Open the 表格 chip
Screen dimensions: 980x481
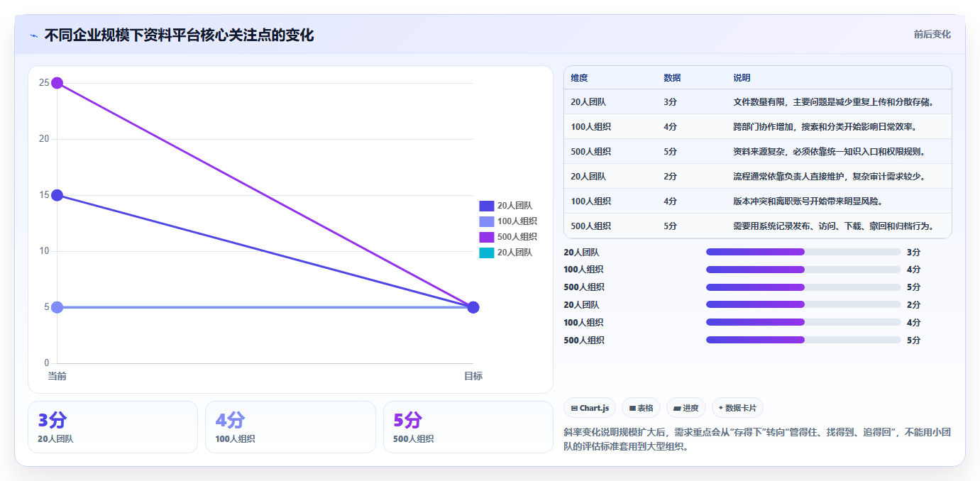coord(641,408)
